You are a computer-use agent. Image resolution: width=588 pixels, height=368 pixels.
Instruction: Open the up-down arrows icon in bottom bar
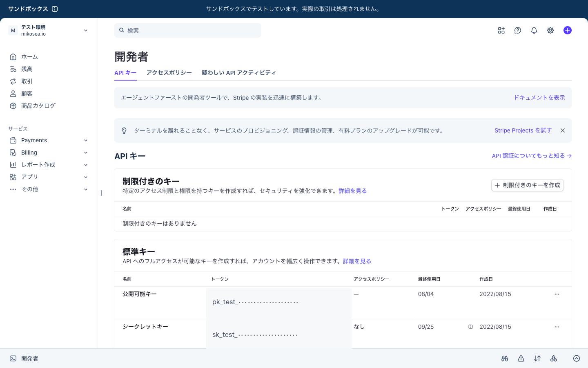pos(537,359)
